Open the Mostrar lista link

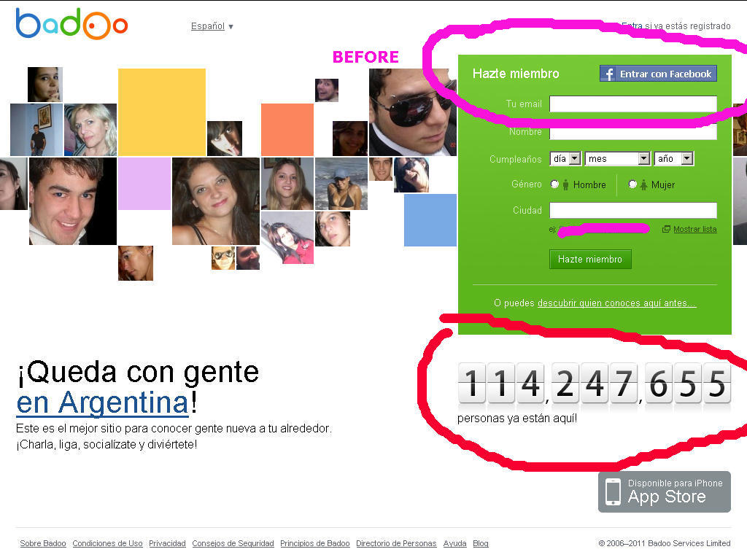pyautogui.click(x=694, y=229)
